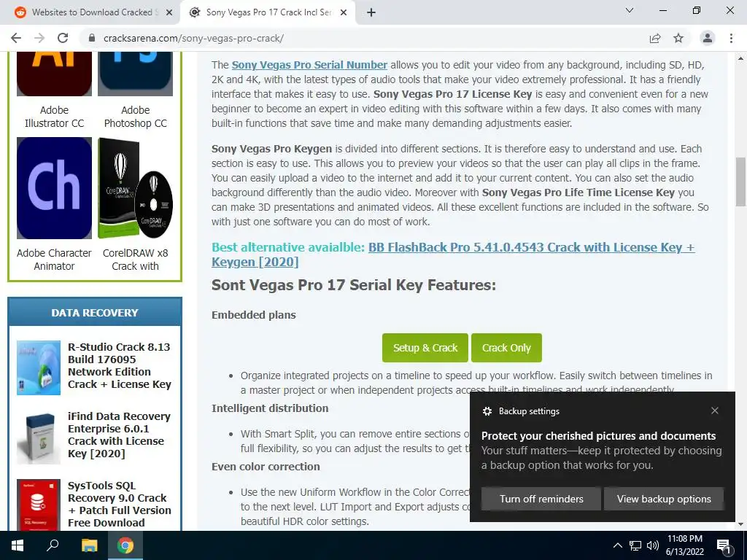The width and height of the screenshot is (747, 560).
Task: Open the share page icon in address bar
Action: [655, 38]
